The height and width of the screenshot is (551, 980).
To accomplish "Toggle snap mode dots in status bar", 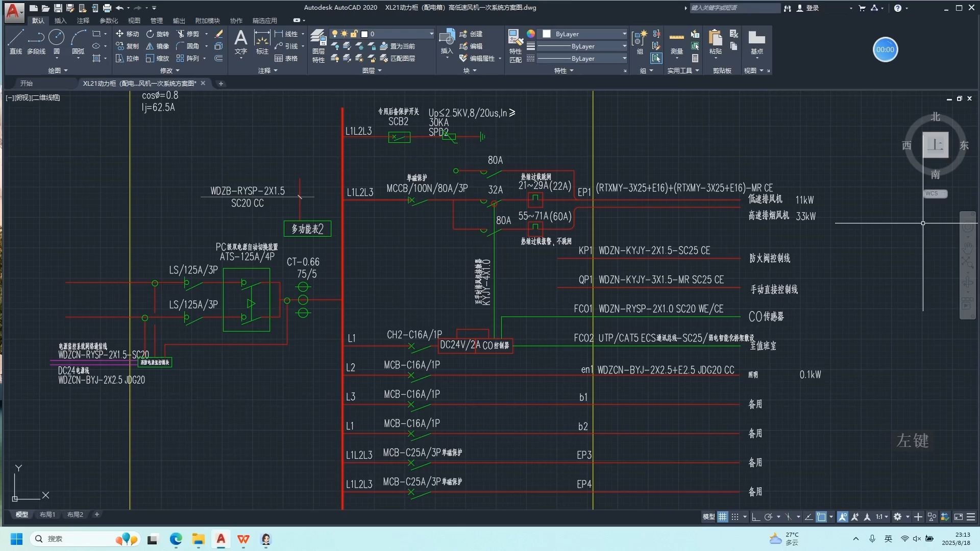I will point(735,517).
